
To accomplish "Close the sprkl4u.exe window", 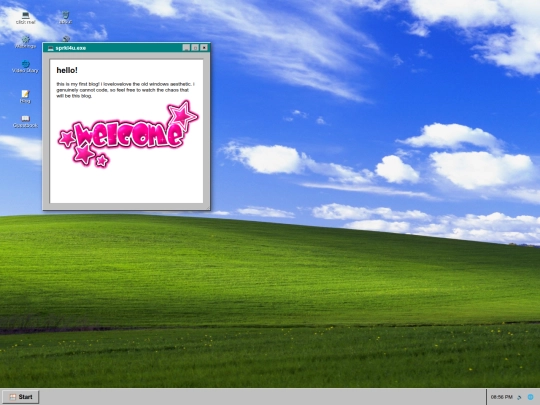I will tap(204, 48).
